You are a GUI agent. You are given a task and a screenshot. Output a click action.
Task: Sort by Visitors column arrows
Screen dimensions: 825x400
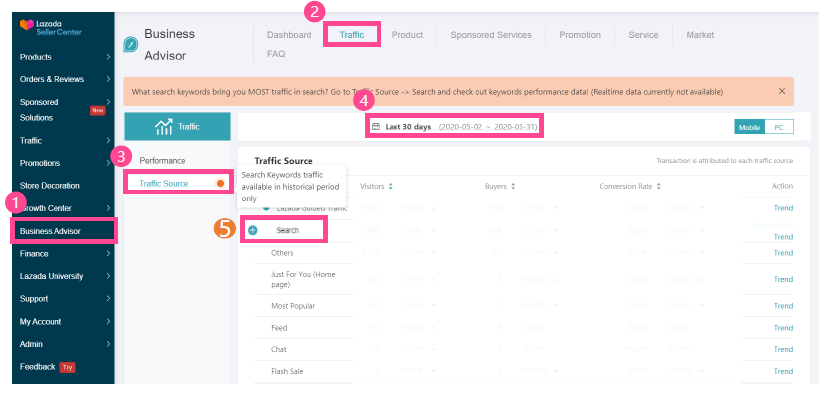tap(390, 186)
